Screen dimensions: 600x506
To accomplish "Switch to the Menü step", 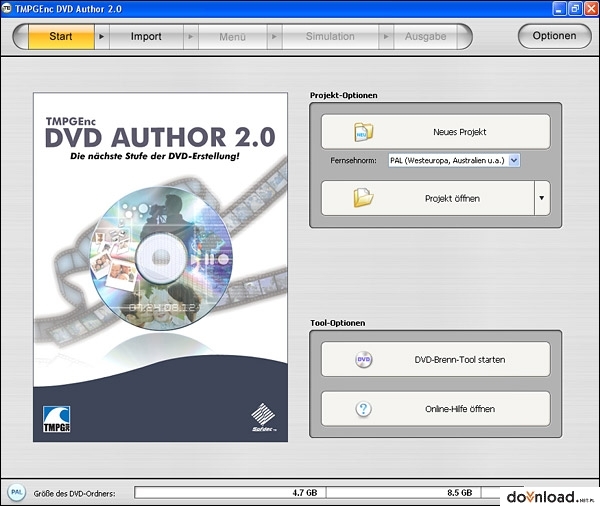I will tap(232, 37).
